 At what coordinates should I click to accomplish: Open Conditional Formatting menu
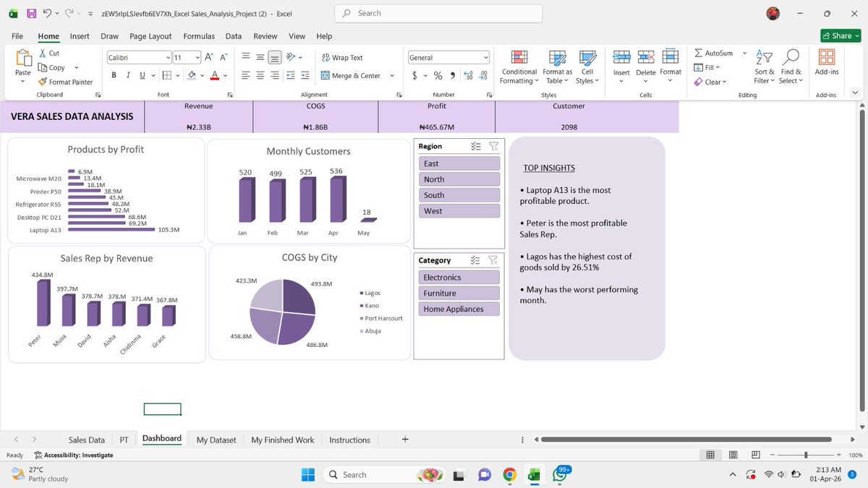tap(519, 67)
